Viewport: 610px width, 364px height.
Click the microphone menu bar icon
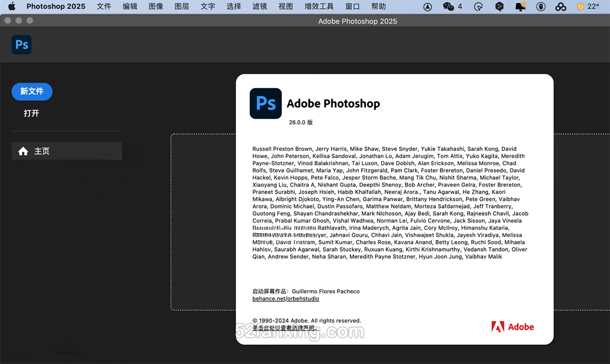point(541,7)
